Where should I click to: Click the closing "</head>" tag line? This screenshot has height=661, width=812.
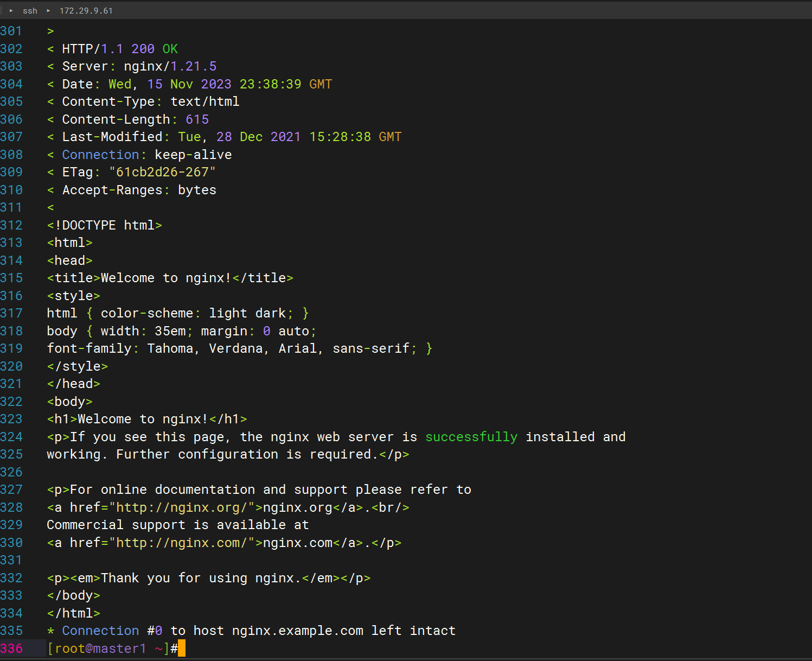[x=74, y=384]
